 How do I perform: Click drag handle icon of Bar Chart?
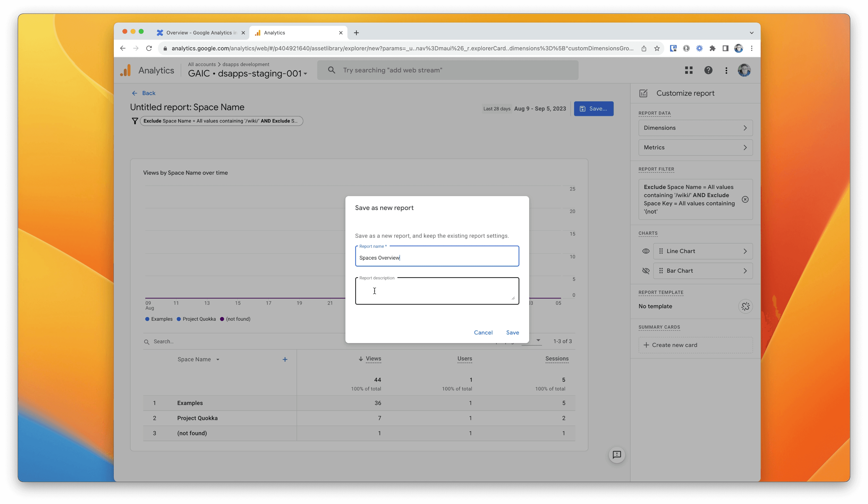coord(661,271)
